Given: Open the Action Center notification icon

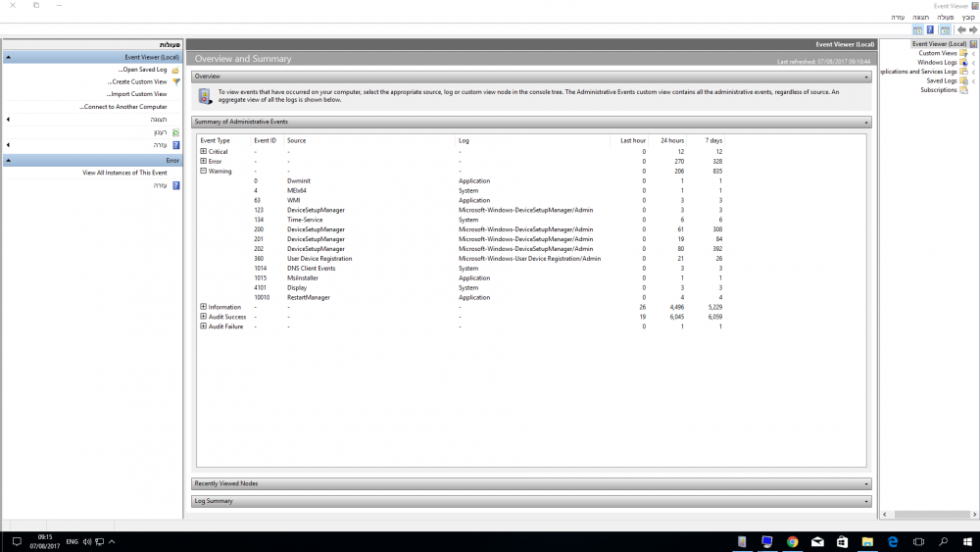Looking at the screenshot, I should (17, 542).
